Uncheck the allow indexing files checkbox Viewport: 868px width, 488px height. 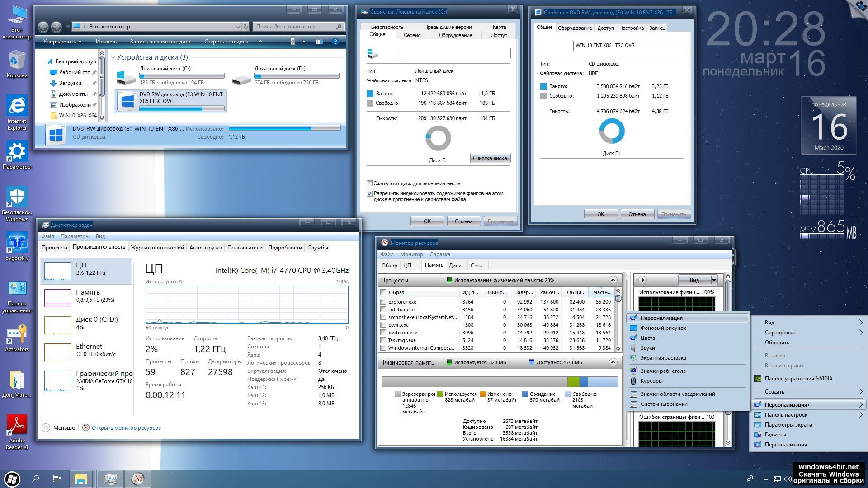click(x=369, y=193)
